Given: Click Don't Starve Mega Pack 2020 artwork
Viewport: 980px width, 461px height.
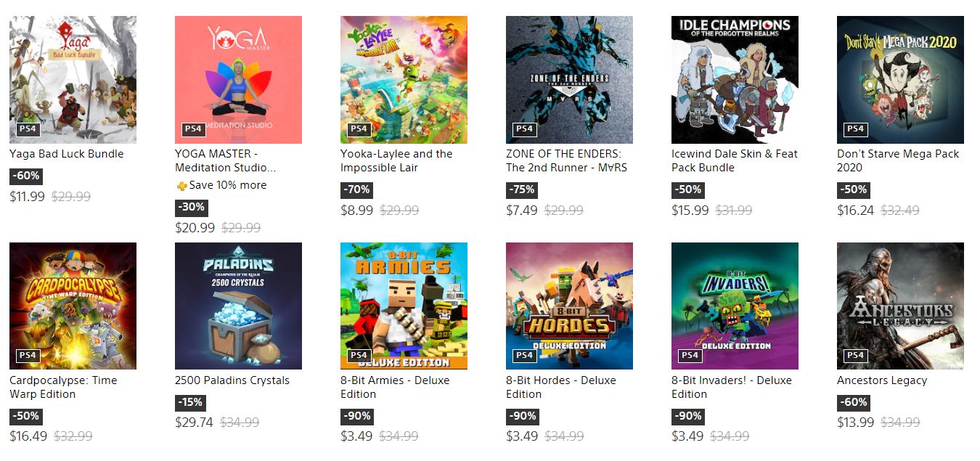Looking at the screenshot, I should click(x=900, y=80).
